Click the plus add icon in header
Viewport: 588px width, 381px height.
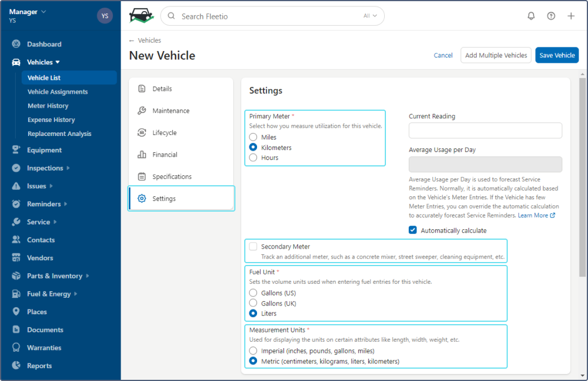[x=571, y=16]
